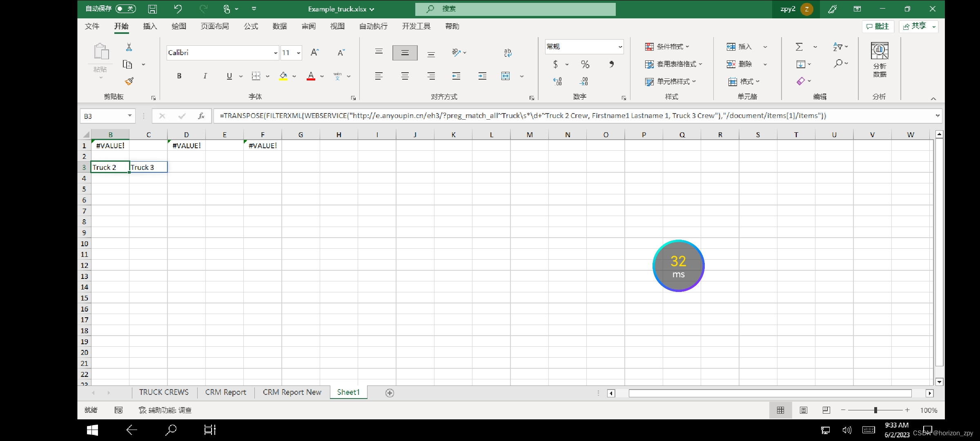This screenshot has width=980, height=441.
Task: Click the Merge and Center icon
Action: tap(506, 76)
